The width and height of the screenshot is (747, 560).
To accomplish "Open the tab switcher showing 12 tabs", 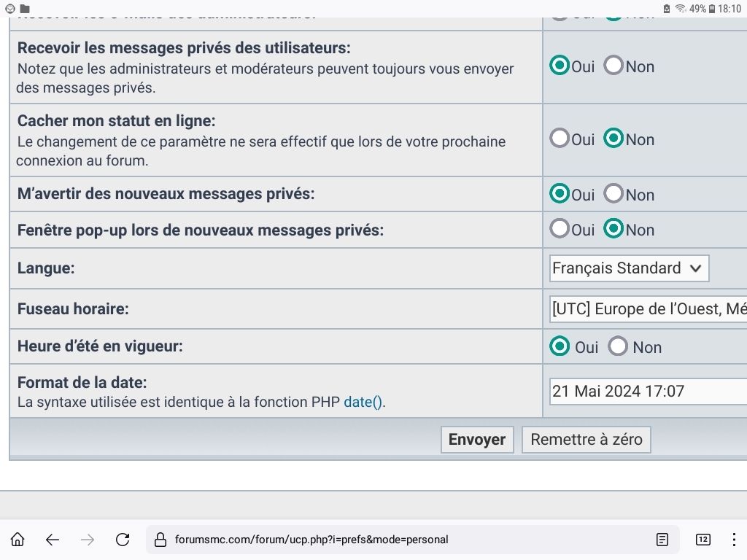I will point(703,540).
